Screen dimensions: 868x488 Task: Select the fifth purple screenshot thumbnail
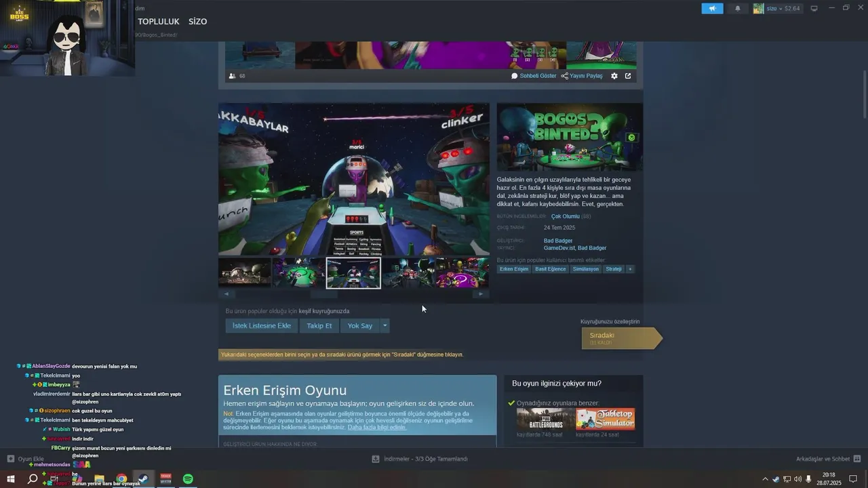[x=462, y=272]
